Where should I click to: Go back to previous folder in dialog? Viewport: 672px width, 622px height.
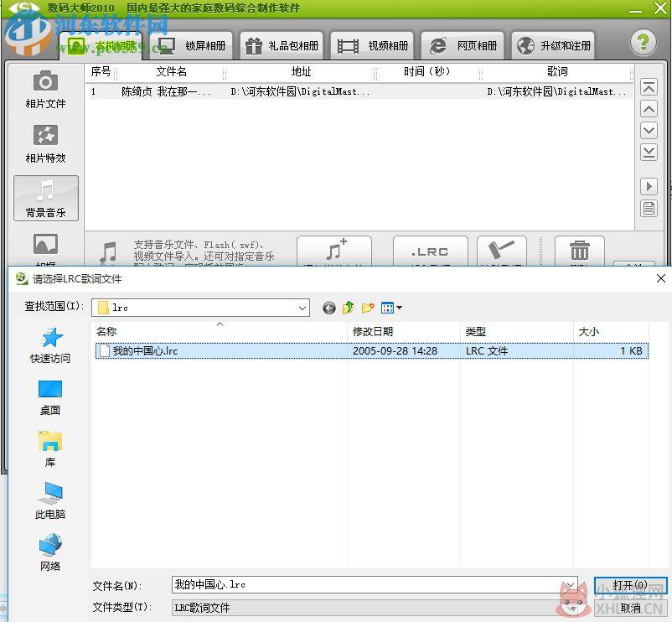328,308
